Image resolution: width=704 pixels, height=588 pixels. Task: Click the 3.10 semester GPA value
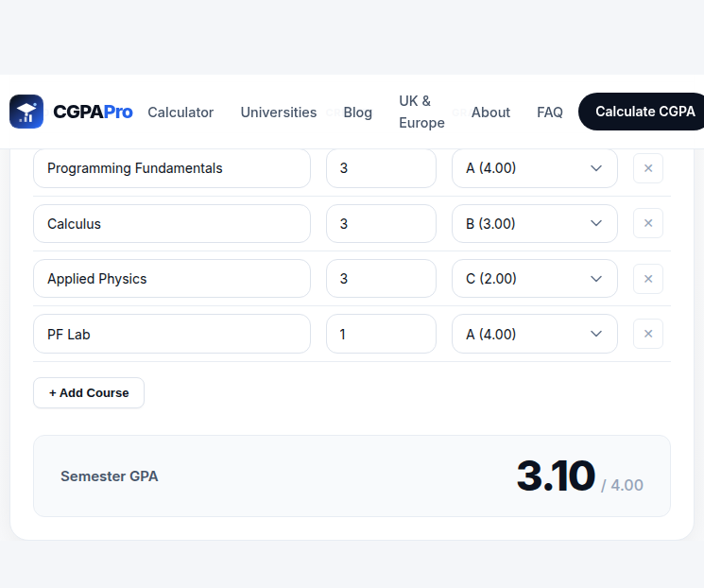pyautogui.click(x=556, y=476)
